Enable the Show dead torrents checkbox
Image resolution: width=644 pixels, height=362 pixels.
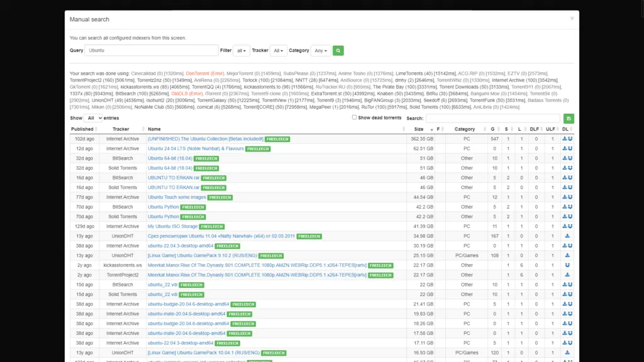(354, 118)
